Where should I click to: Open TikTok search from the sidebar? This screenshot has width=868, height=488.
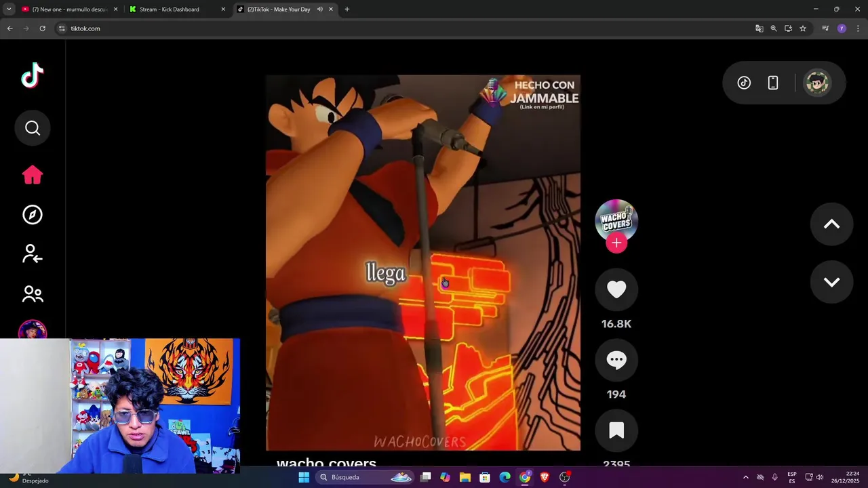click(33, 128)
